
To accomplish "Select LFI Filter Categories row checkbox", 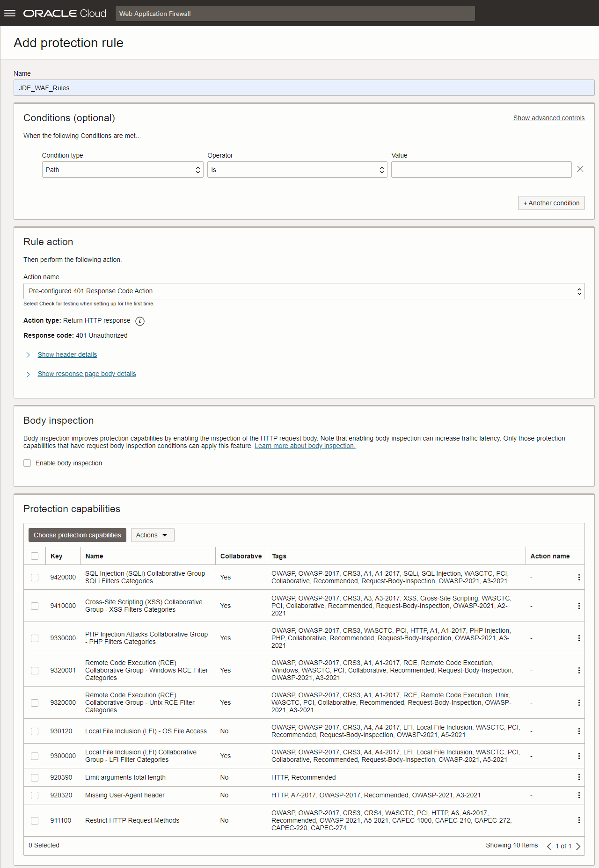I will coord(35,756).
